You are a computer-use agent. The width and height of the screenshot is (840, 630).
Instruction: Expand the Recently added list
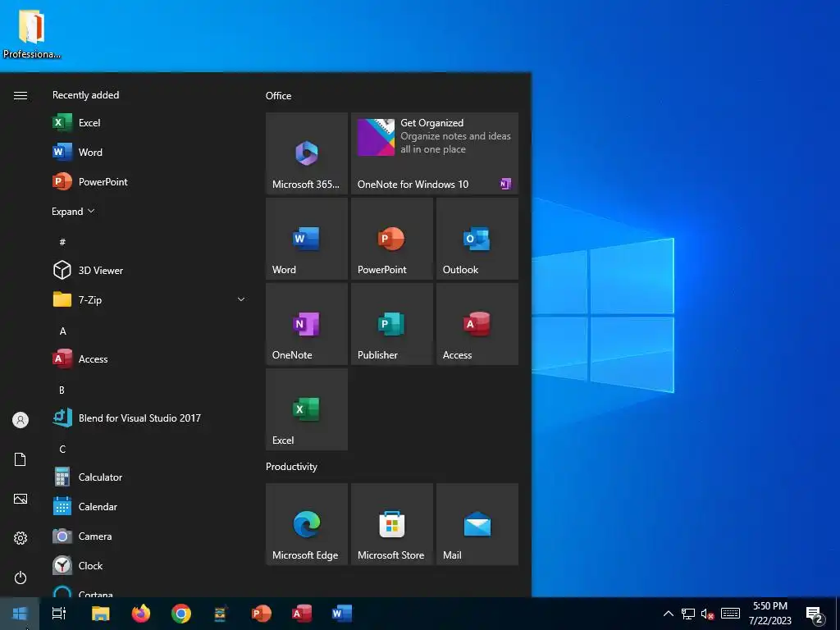coord(73,212)
